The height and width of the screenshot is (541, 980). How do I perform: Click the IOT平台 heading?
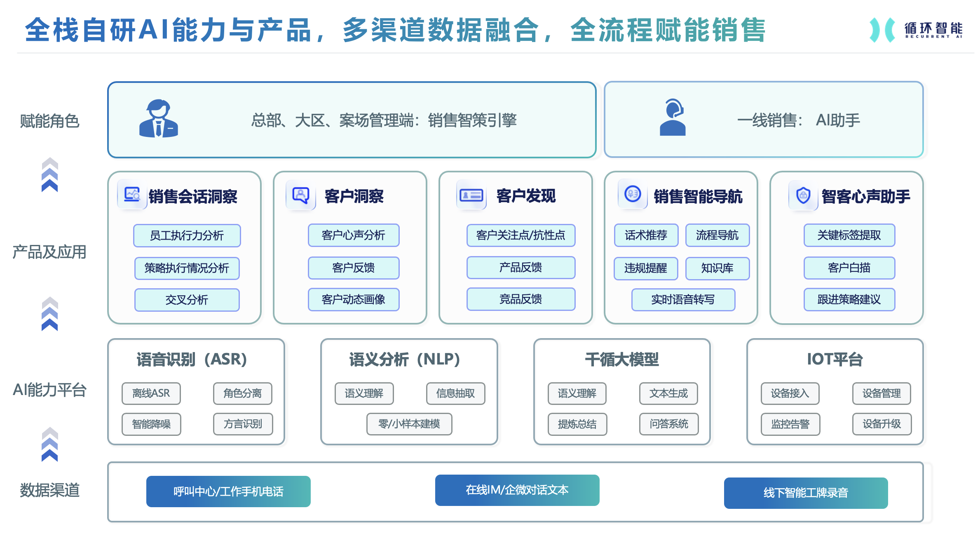click(835, 360)
